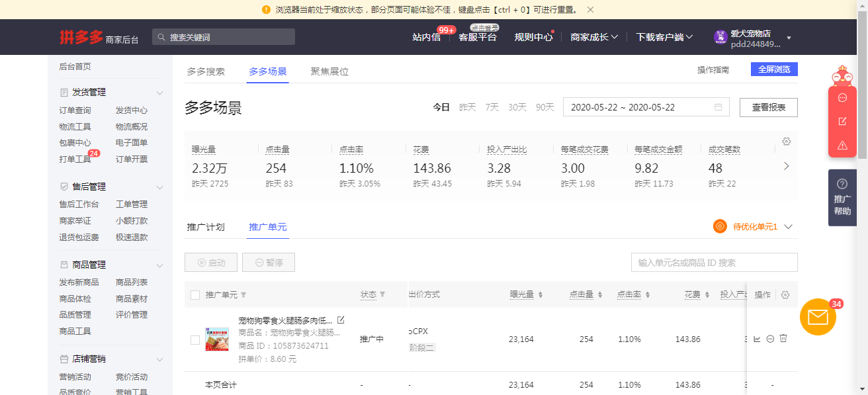868x395 pixels.
Task: Open the chat bubble icon in red widget
Action: [x=842, y=97]
